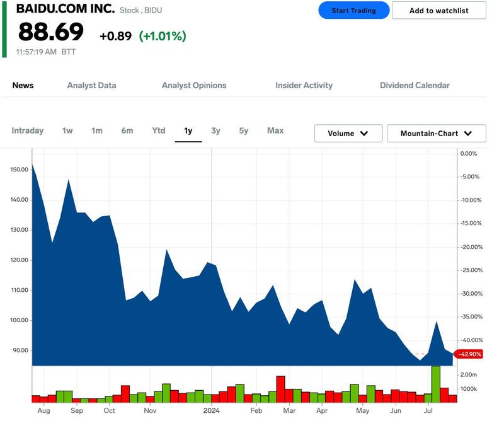Click the chevron in the Volume dropdown
Screen dimensions: 504x428
point(364,133)
